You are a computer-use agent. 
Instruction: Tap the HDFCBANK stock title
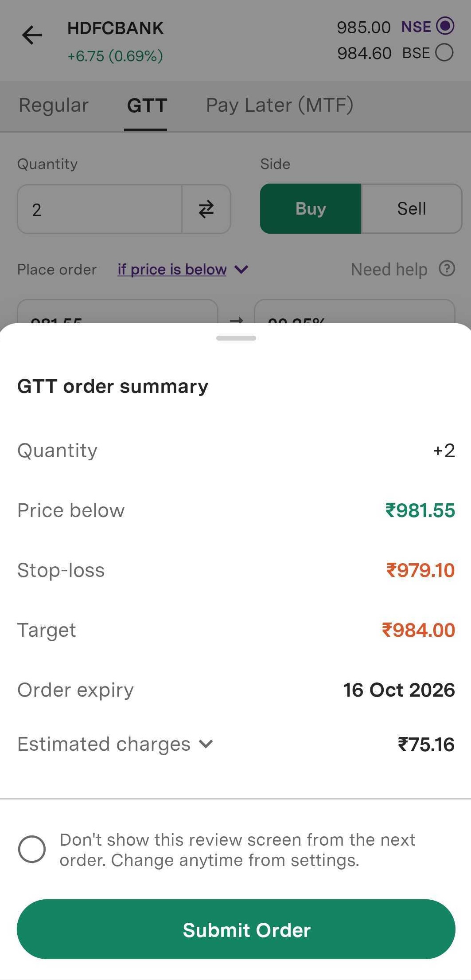click(x=115, y=28)
